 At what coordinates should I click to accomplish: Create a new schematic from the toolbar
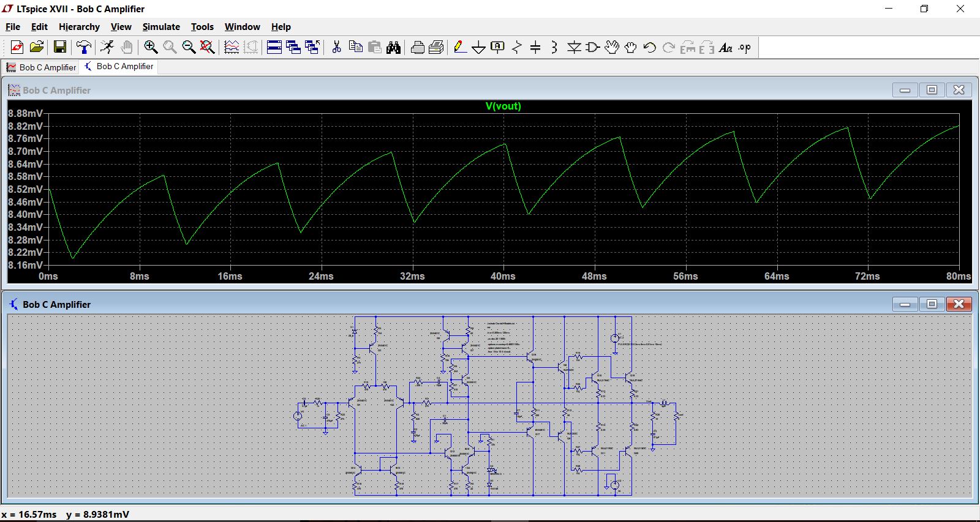tap(17, 47)
